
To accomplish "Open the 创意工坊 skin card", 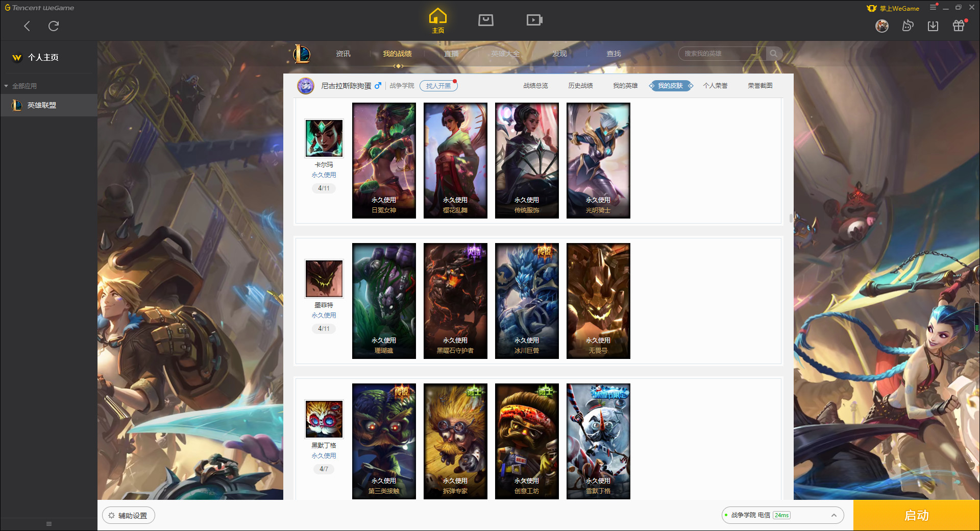I will pos(527,441).
